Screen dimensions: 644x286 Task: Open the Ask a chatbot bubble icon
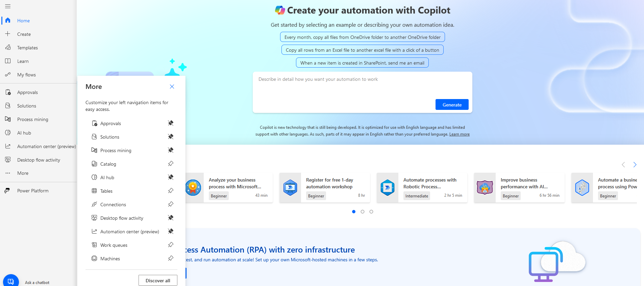[11, 281]
